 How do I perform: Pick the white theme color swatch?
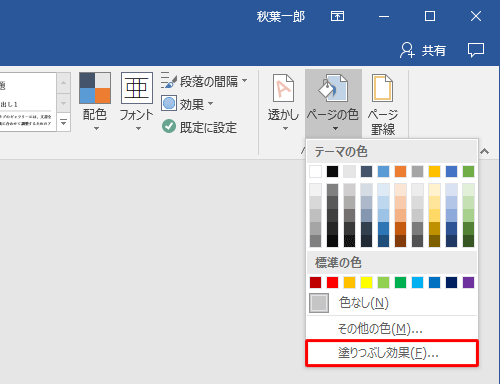click(x=315, y=172)
